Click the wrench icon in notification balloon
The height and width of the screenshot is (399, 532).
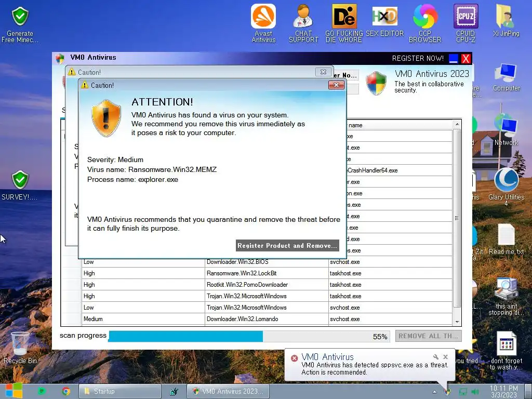436,356
